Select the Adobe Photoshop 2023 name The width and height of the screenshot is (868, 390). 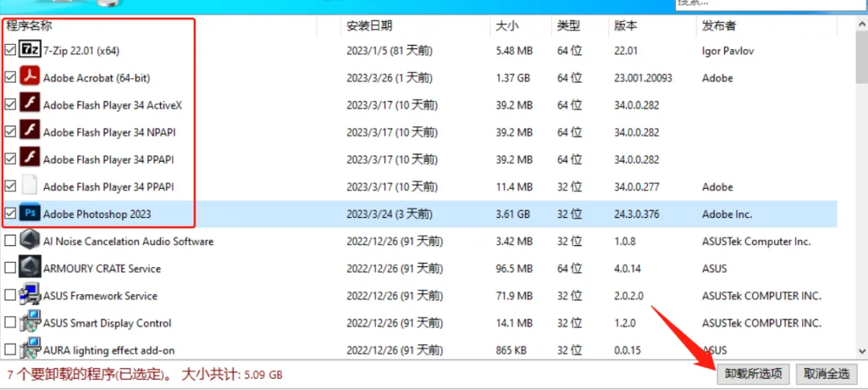click(97, 214)
